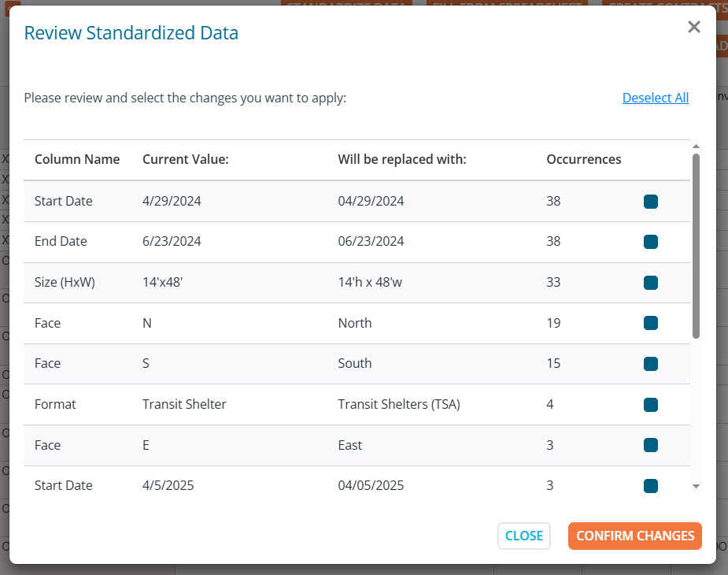Click the Current Value header

[185, 159]
